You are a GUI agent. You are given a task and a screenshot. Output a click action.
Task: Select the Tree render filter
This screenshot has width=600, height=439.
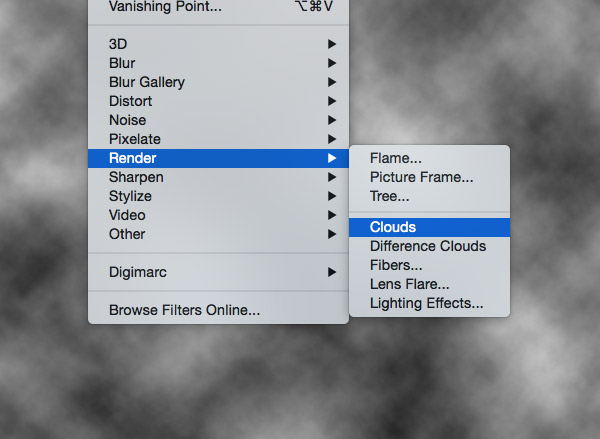(389, 196)
